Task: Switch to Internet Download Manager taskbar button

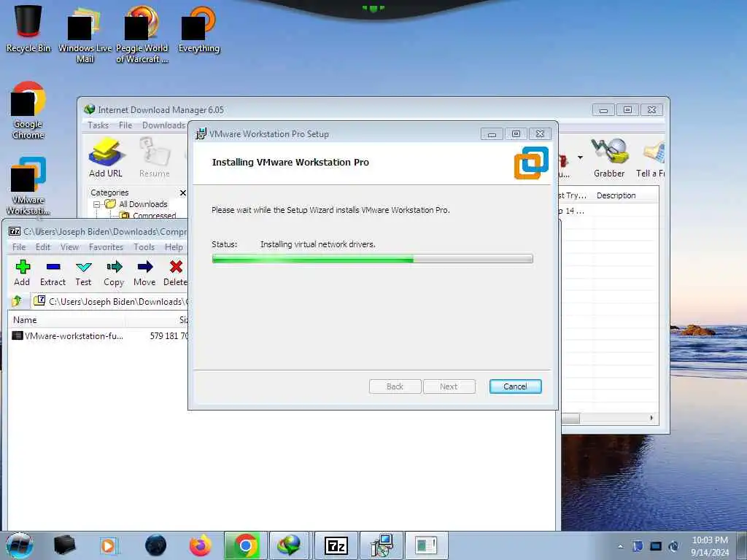Action: pyautogui.click(x=290, y=545)
